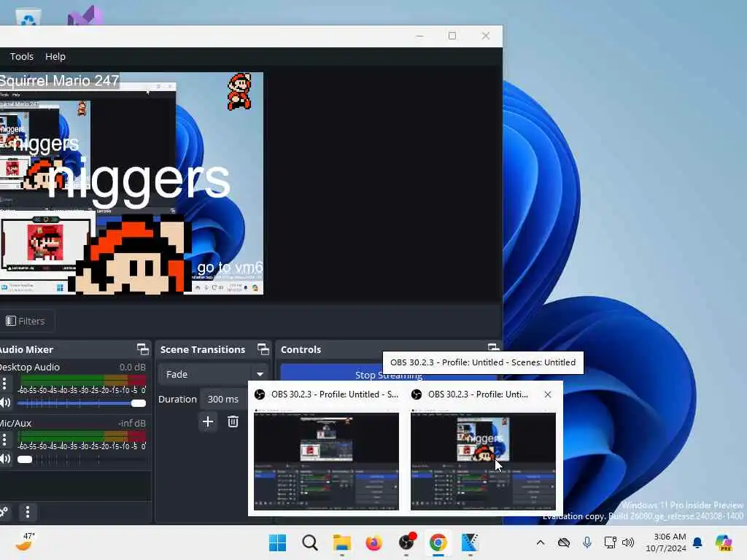Open the volume tray icon
The image size is (747, 560).
pyautogui.click(x=628, y=542)
